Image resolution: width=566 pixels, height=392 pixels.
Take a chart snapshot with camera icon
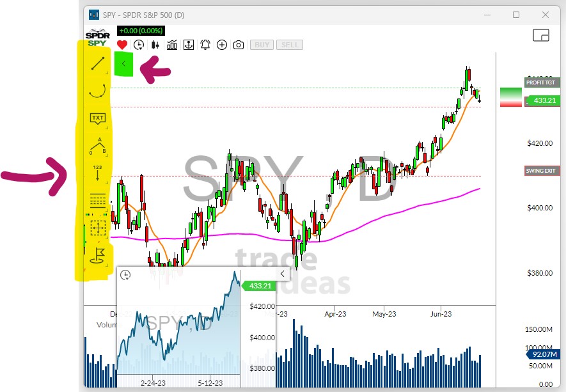[239, 45]
